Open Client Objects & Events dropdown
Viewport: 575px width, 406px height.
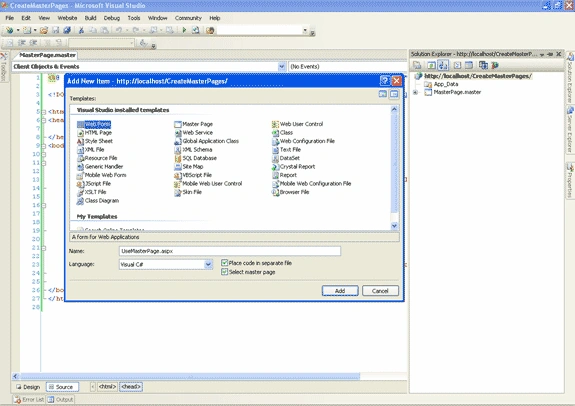pos(281,66)
